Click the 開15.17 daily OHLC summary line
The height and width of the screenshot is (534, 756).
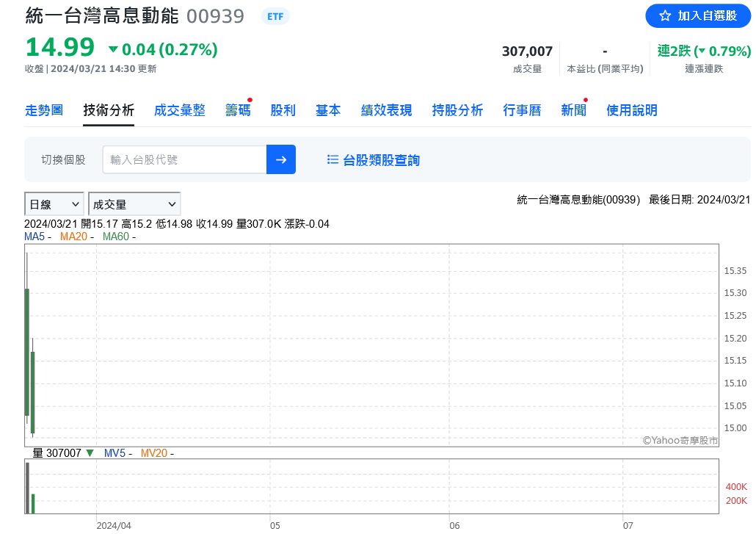pyautogui.click(x=176, y=224)
